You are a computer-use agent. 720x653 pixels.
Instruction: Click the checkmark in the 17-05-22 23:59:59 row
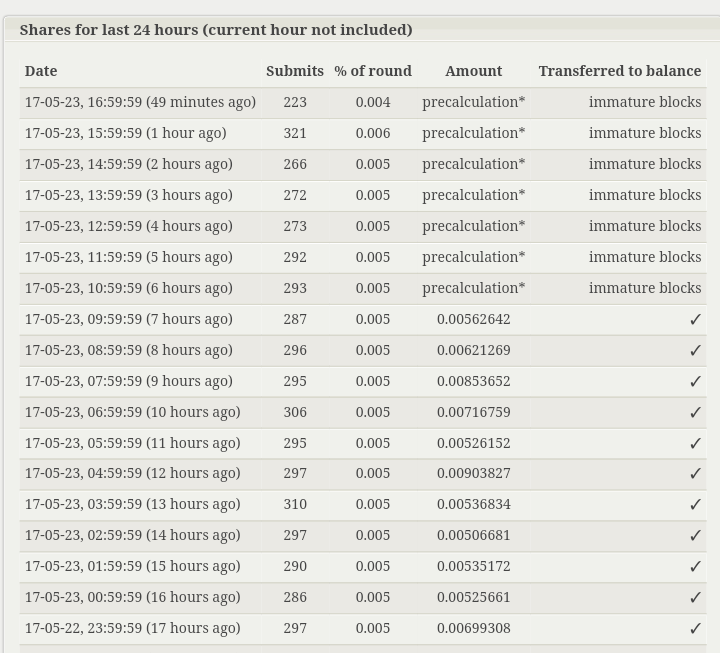695,629
